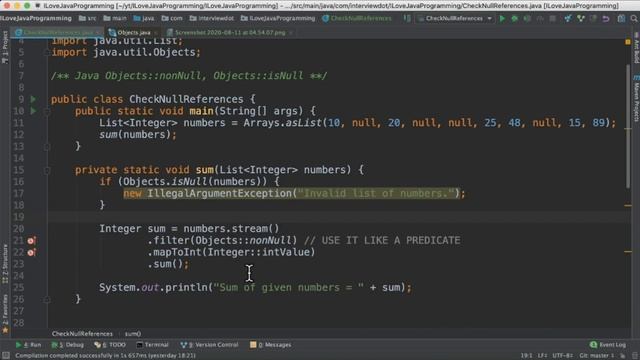Open Project Structure from the toolbar
640x360 pixels.
click(621, 18)
